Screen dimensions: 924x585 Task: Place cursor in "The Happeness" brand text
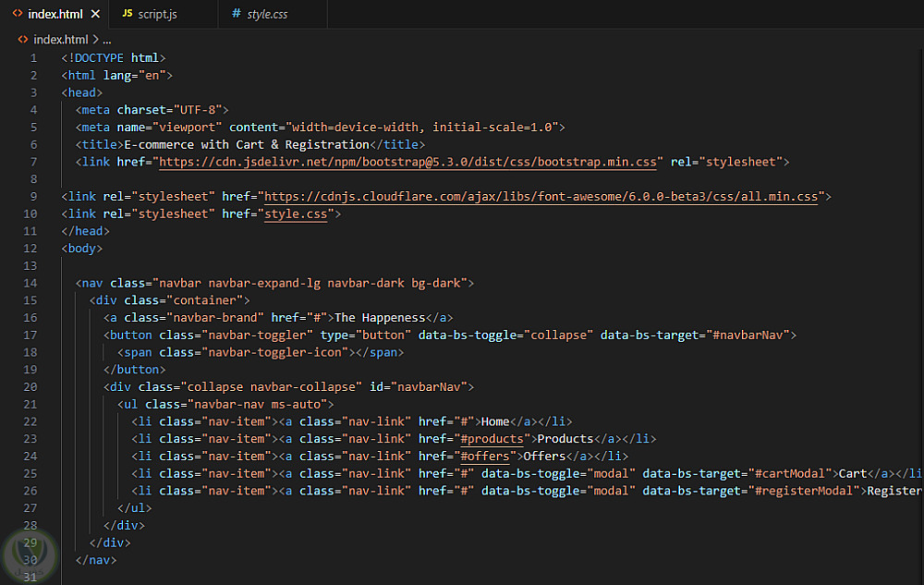(x=380, y=318)
